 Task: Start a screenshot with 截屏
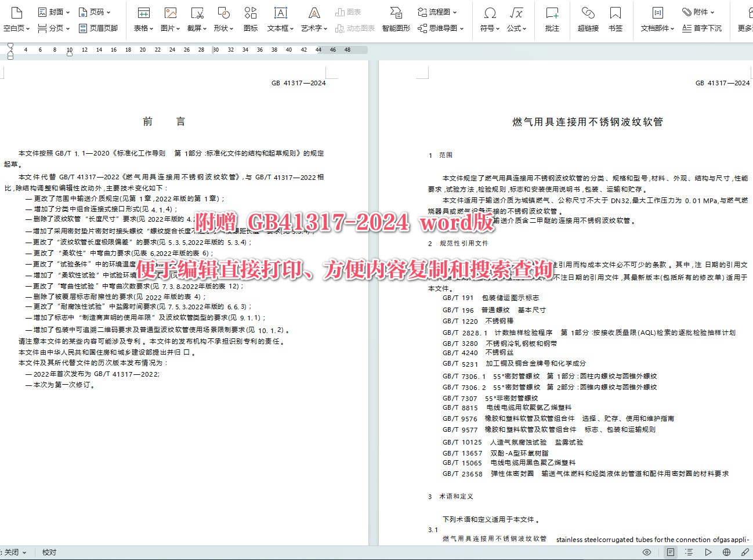[197, 19]
